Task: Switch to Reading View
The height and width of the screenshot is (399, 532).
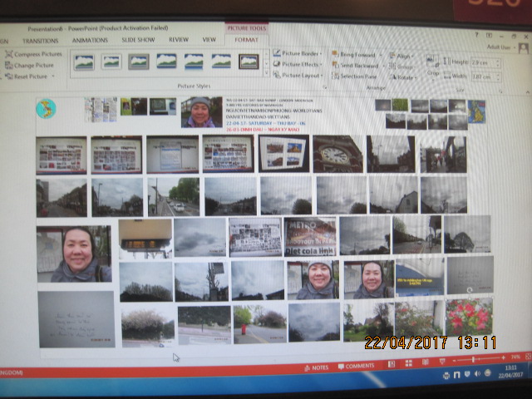Action: pos(425,362)
